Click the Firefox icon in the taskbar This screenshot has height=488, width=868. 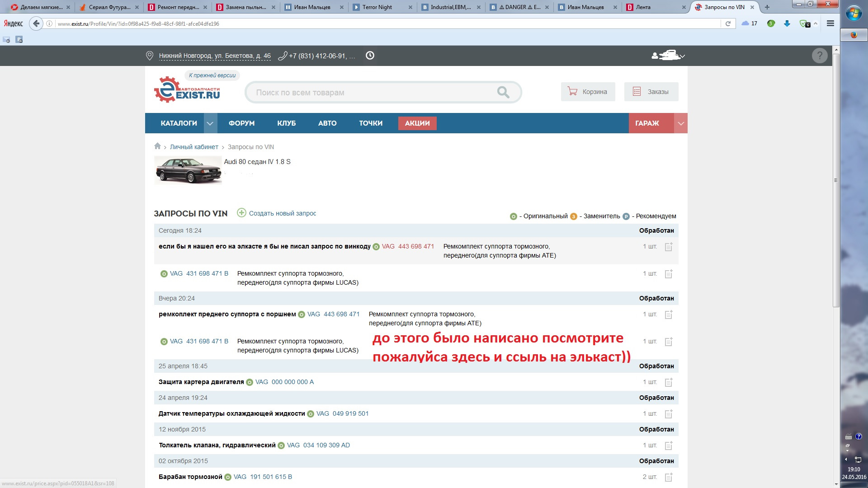(x=854, y=35)
